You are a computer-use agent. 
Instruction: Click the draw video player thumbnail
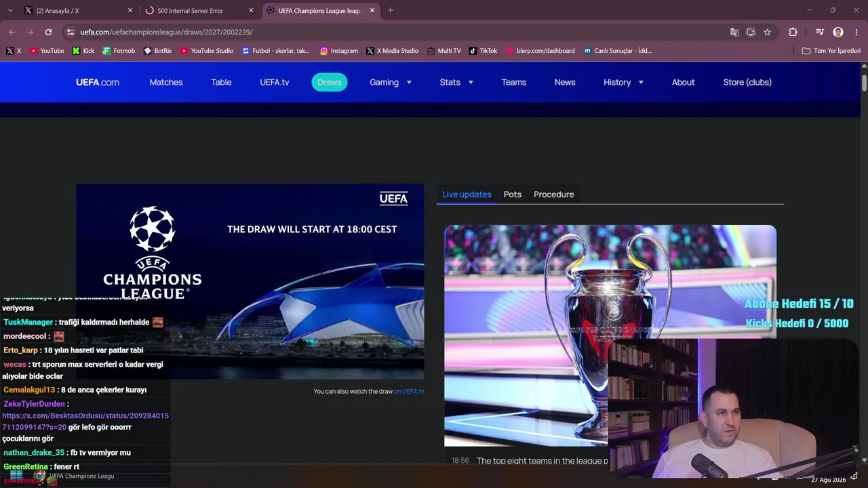[250, 281]
